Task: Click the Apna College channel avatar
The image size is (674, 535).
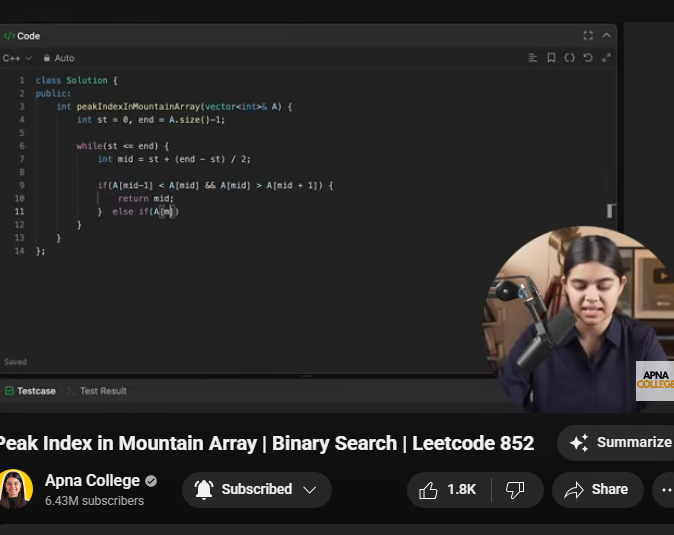Action: point(15,489)
